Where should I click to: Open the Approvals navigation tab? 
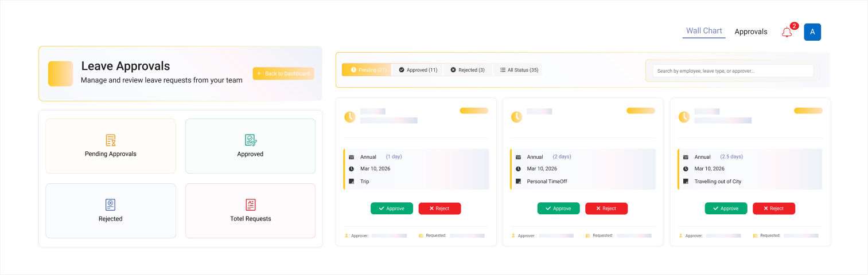pyautogui.click(x=750, y=32)
